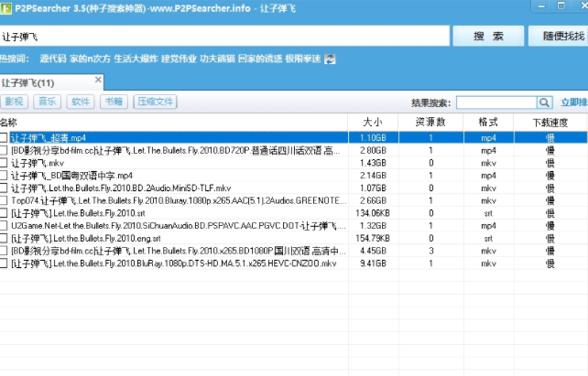
Task: Click the resource count 3 cell
Action: tap(430, 251)
